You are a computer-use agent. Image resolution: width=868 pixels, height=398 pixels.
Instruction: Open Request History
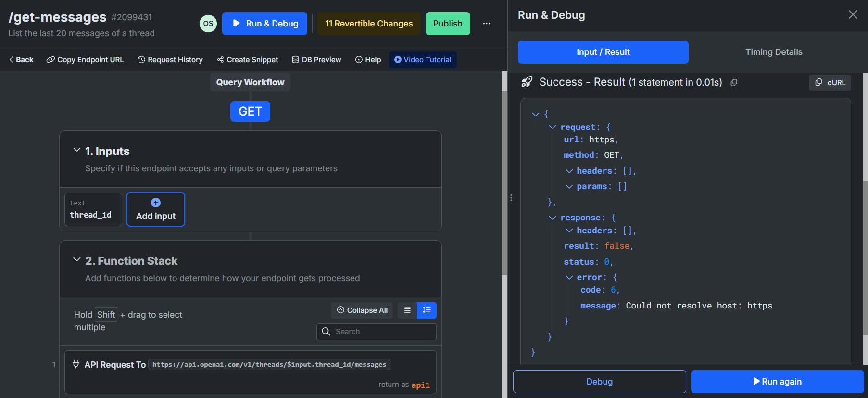pyautogui.click(x=170, y=60)
